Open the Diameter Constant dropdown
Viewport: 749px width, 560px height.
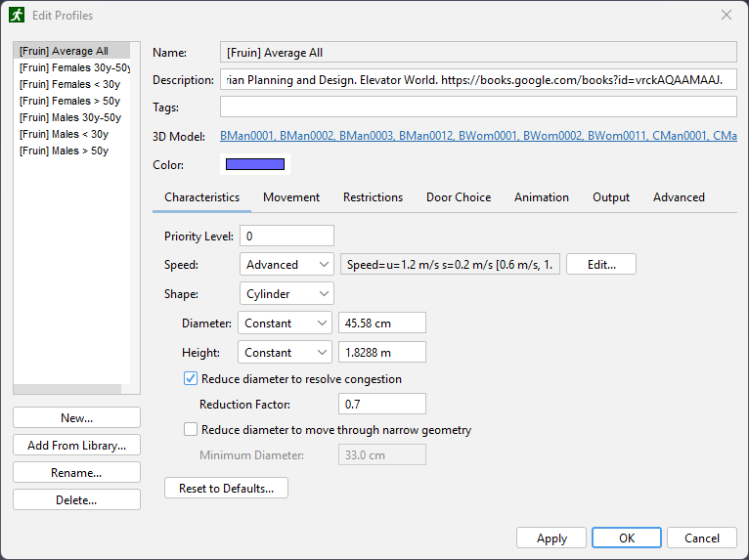[x=285, y=323]
